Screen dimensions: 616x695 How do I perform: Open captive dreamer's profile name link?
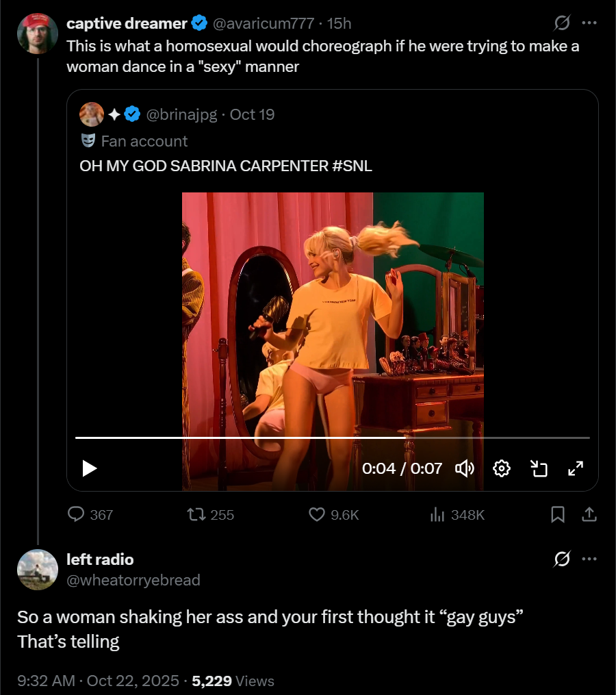127,23
